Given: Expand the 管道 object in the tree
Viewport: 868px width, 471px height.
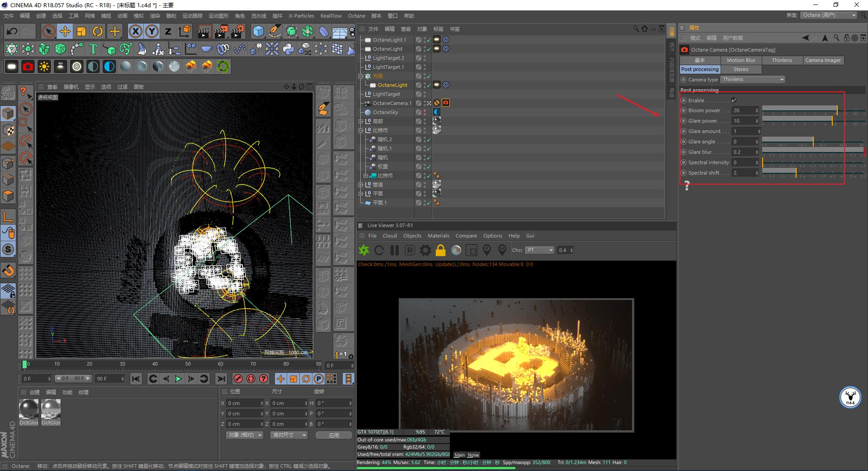Looking at the screenshot, I should click(361, 185).
